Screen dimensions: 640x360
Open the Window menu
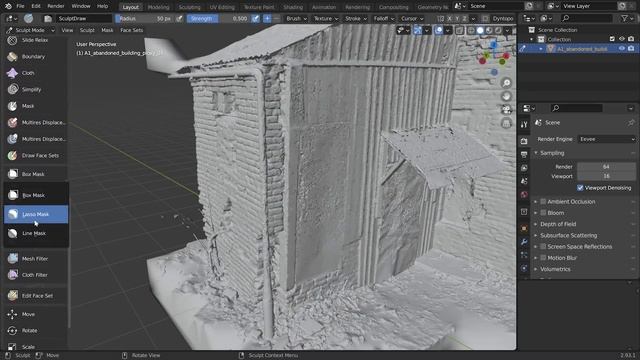click(81, 7)
